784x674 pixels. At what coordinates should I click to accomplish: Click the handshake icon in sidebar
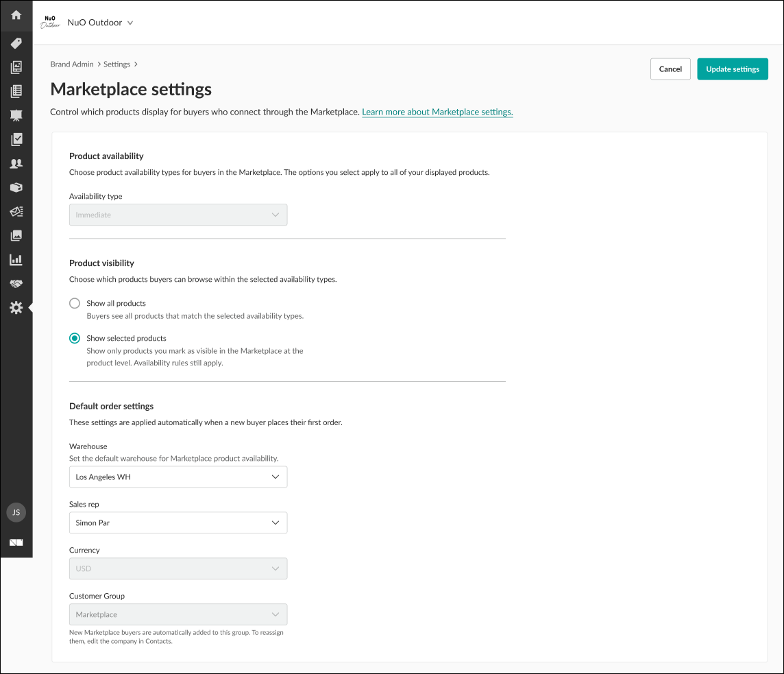coord(16,284)
